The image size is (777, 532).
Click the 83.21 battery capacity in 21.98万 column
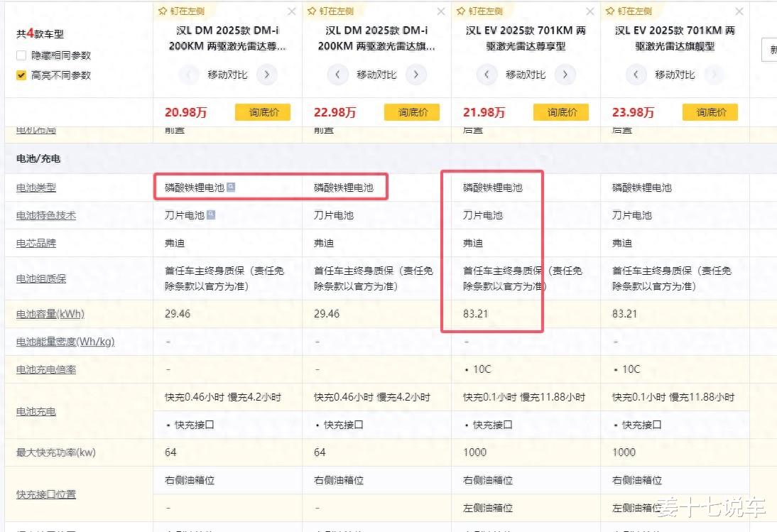(x=476, y=313)
